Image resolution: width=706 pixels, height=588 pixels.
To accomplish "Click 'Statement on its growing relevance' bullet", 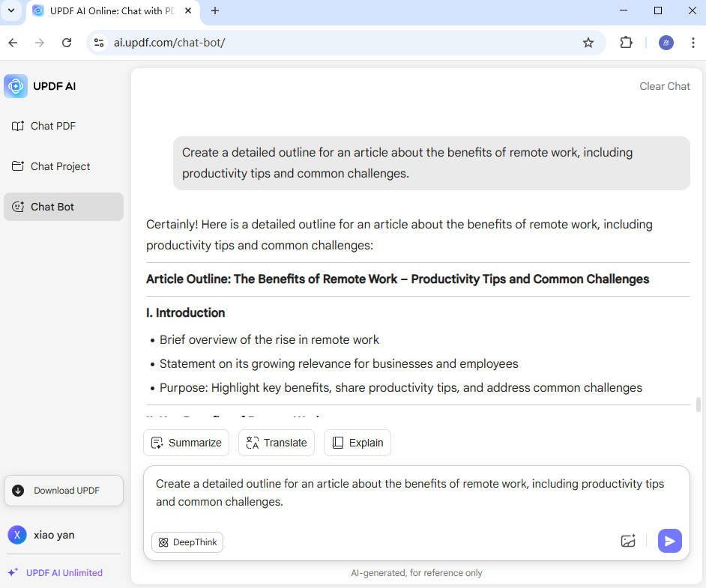I will pyautogui.click(x=339, y=363).
